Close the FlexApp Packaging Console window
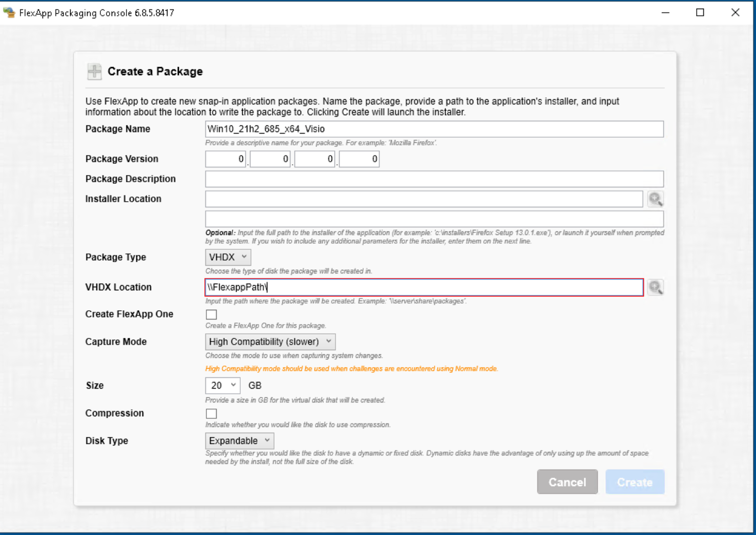Image resolution: width=756 pixels, height=535 pixels. [735, 13]
